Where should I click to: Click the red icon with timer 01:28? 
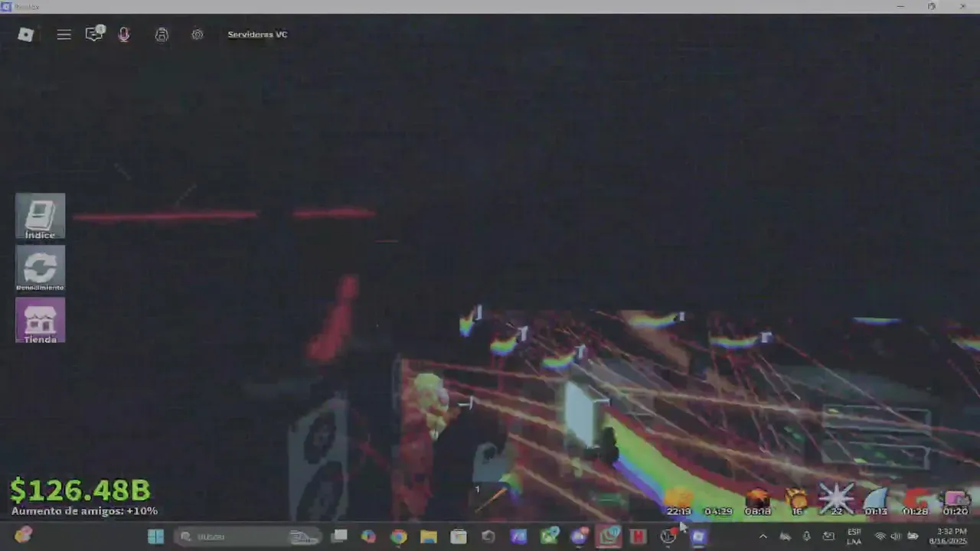point(916,504)
